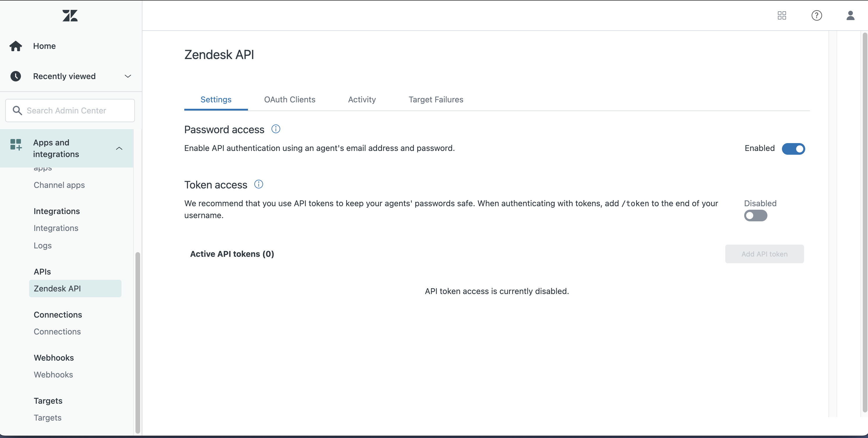Viewport: 868px width, 438px height.
Task: Click the main page vertical scrollbar
Action: pos(865,222)
